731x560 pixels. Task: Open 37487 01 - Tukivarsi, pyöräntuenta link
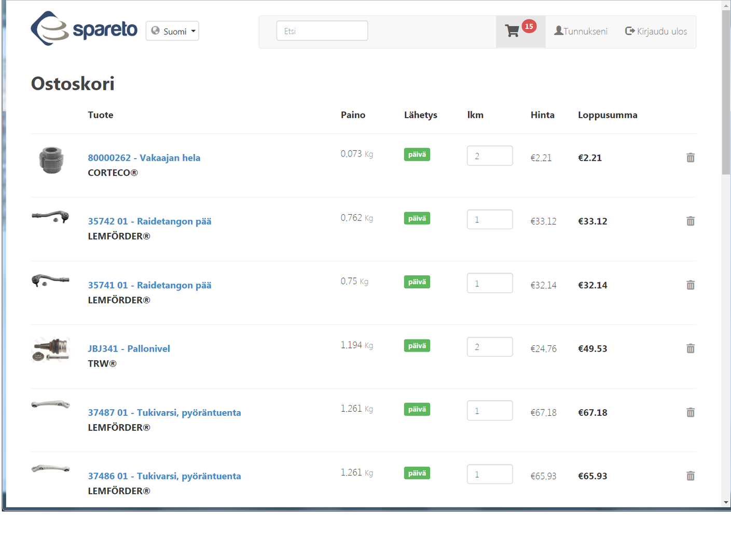pyautogui.click(x=164, y=412)
